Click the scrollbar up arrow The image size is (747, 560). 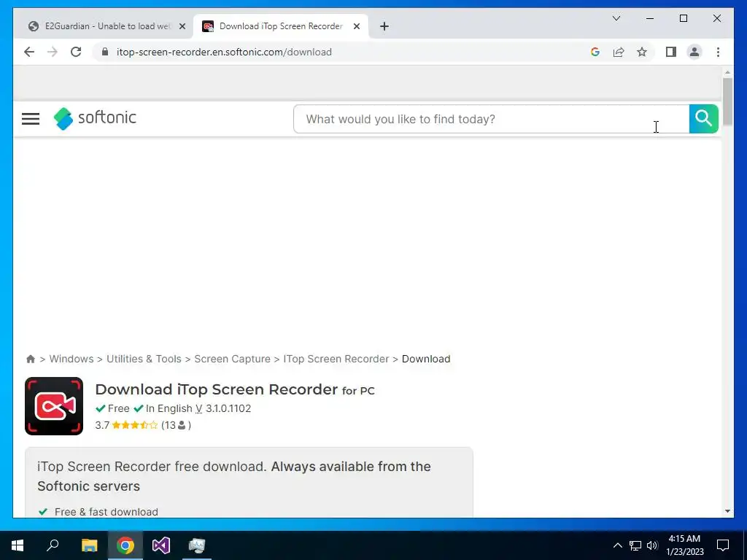point(727,72)
